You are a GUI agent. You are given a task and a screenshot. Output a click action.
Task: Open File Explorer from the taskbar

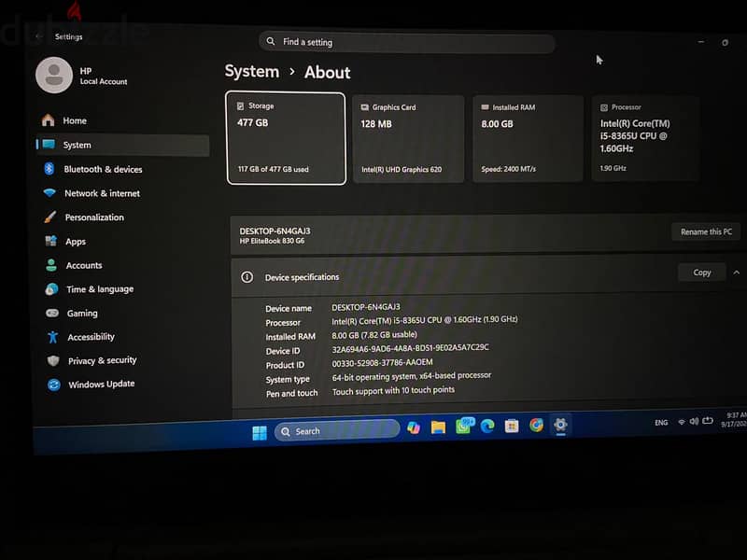(x=438, y=427)
